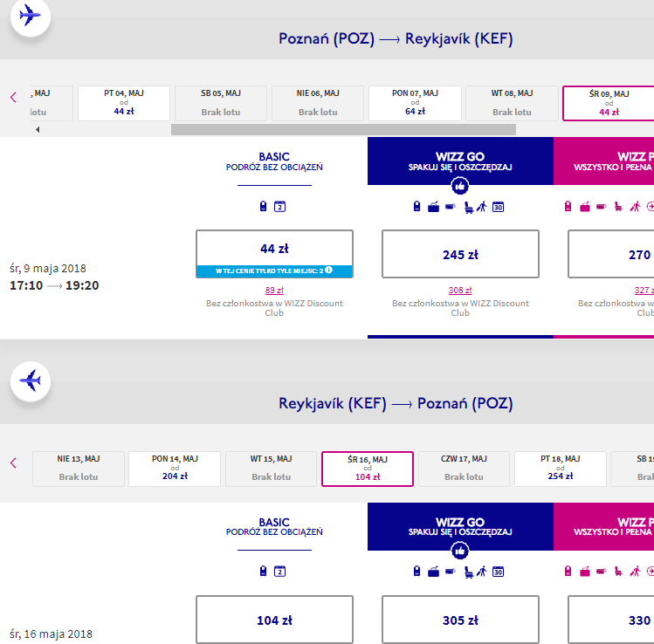Select outbound date PON 07, MAJ

(x=415, y=103)
